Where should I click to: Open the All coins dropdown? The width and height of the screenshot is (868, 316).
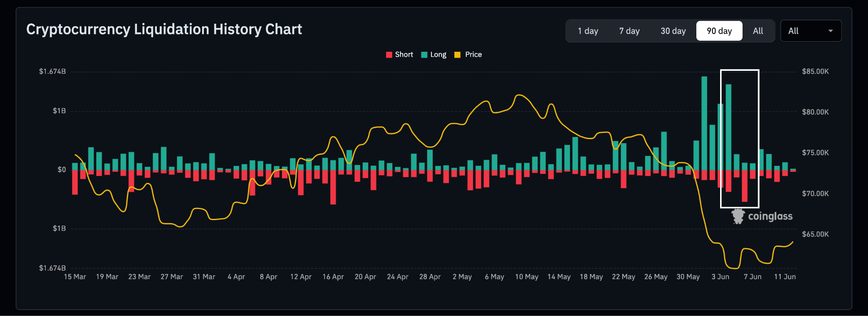coord(811,31)
